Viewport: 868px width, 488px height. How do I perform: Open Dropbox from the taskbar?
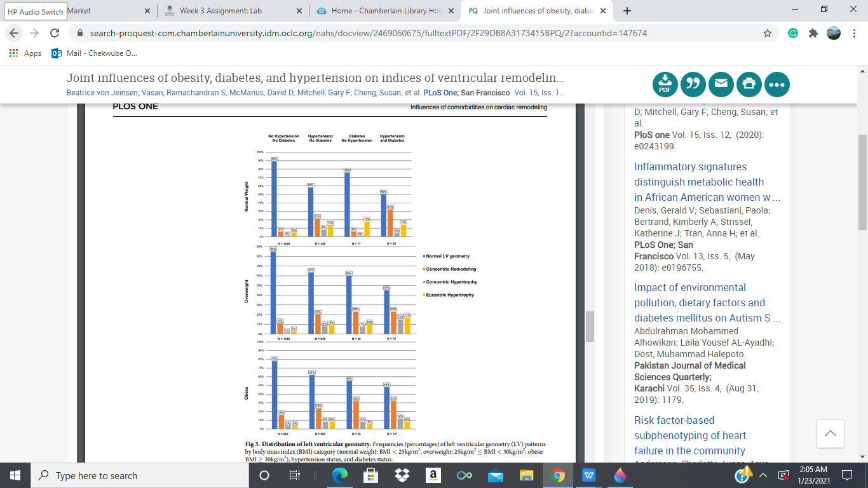point(402,475)
